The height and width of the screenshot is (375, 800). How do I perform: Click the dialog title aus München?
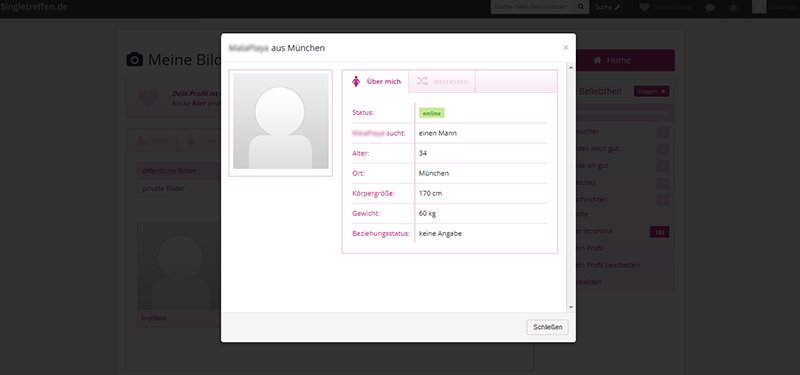pyautogui.click(x=297, y=48)
